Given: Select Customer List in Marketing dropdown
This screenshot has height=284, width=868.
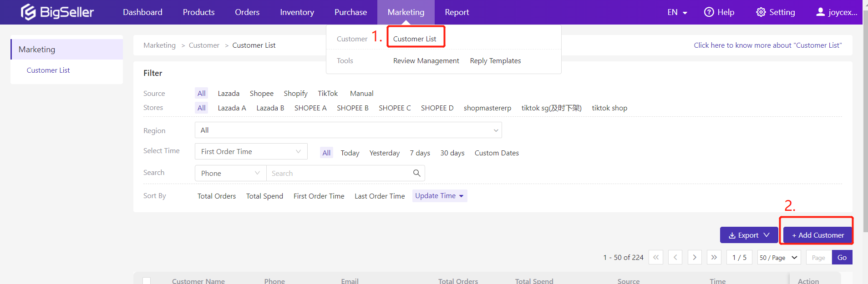Looking at the screenshot, I should click(415, 39).
